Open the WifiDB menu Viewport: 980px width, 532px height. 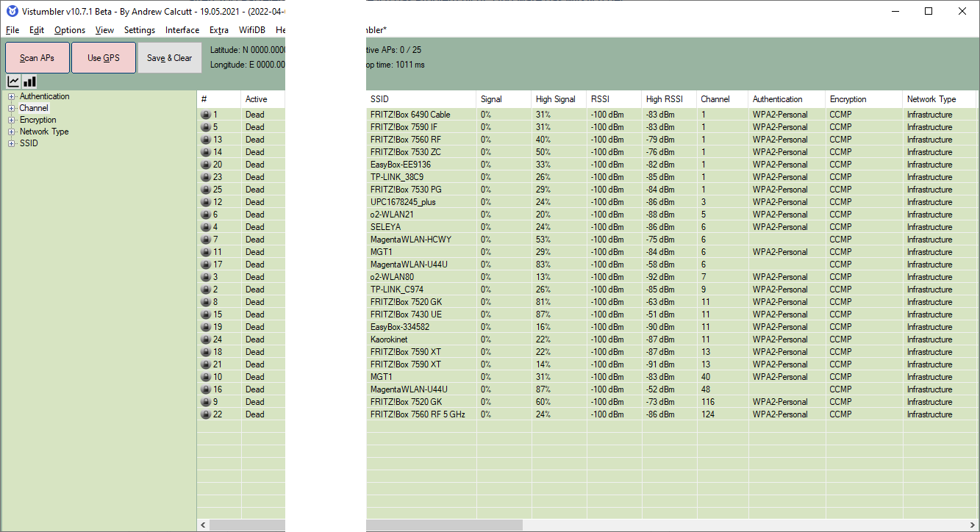click(x=252, y=30)
